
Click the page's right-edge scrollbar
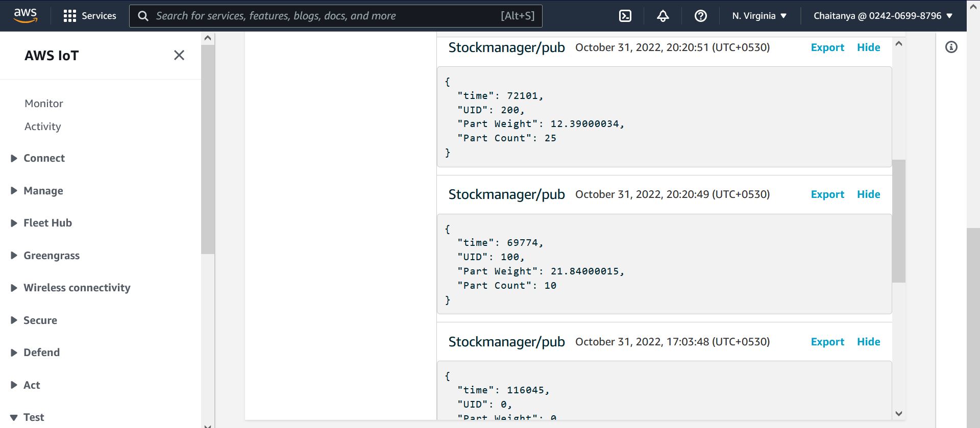pos(973,328)
